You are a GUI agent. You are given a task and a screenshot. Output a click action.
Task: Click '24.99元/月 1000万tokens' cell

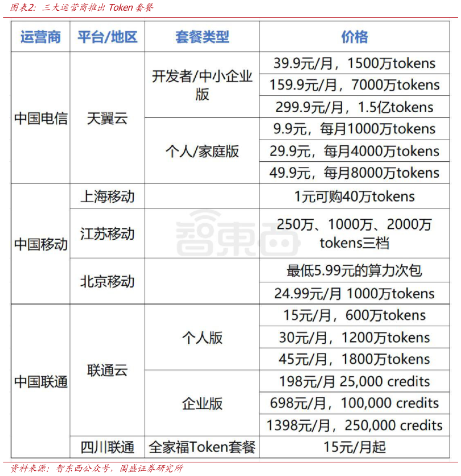click(355, 293)
